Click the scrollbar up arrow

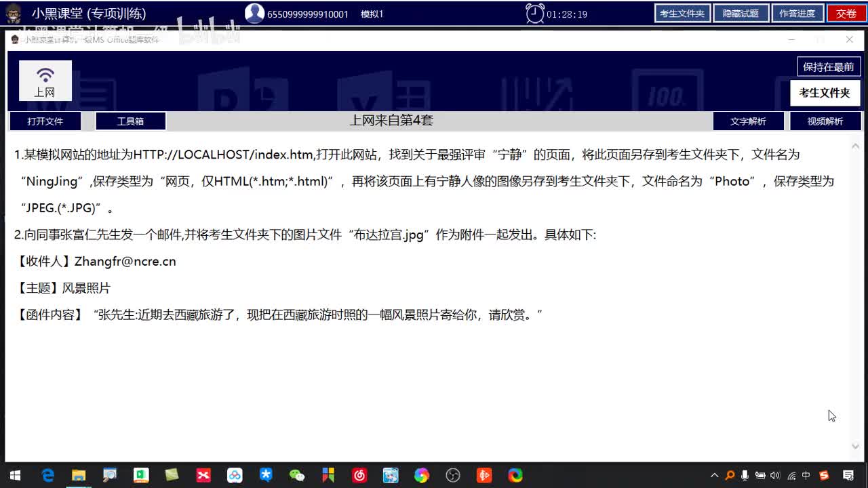(855, 145)
